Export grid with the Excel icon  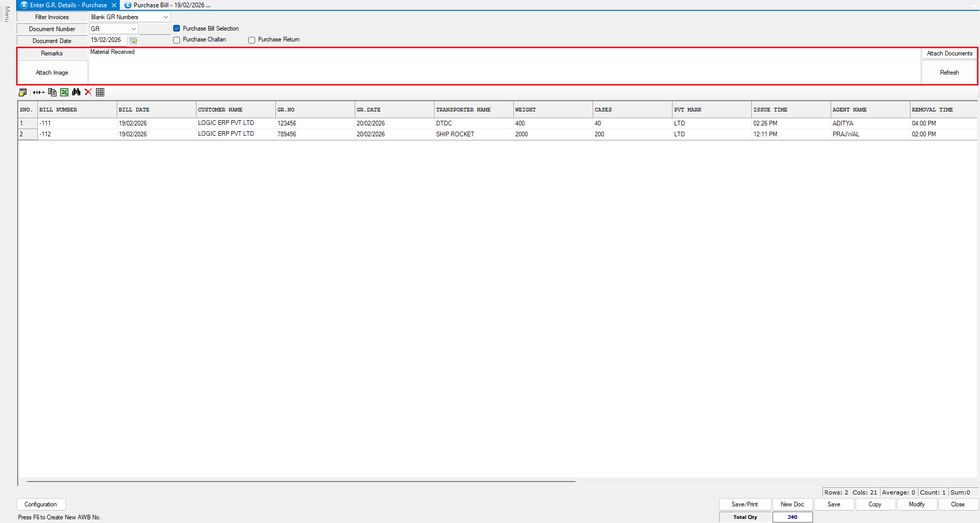pos(64,92)
